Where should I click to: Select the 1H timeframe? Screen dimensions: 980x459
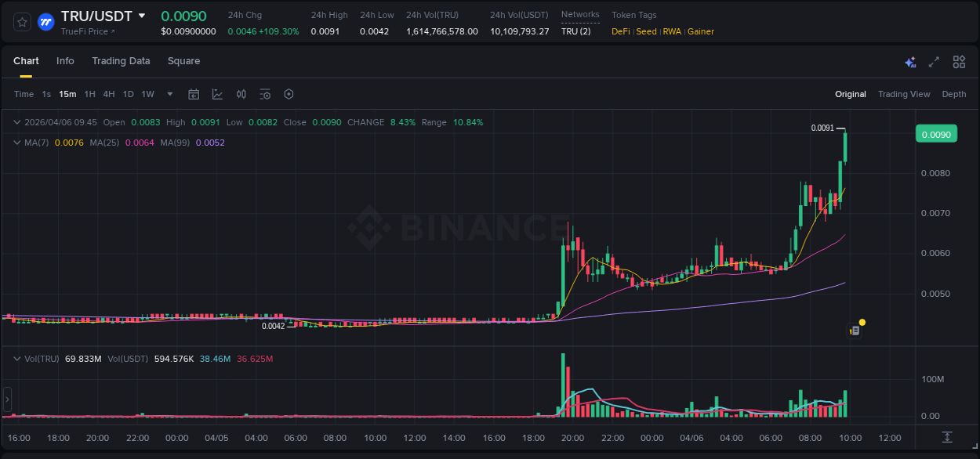pos(89,93)
